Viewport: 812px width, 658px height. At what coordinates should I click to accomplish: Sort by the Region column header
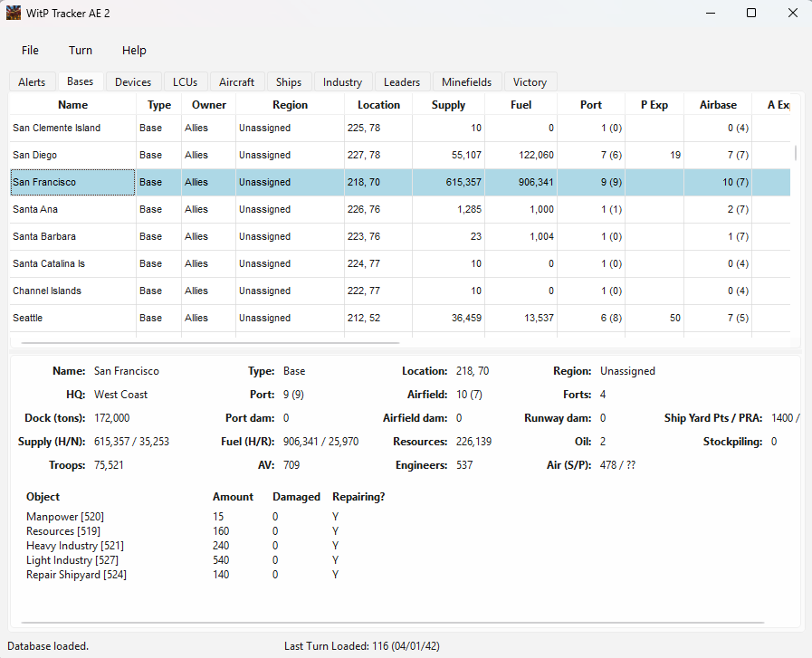click(x=290, y=105)
